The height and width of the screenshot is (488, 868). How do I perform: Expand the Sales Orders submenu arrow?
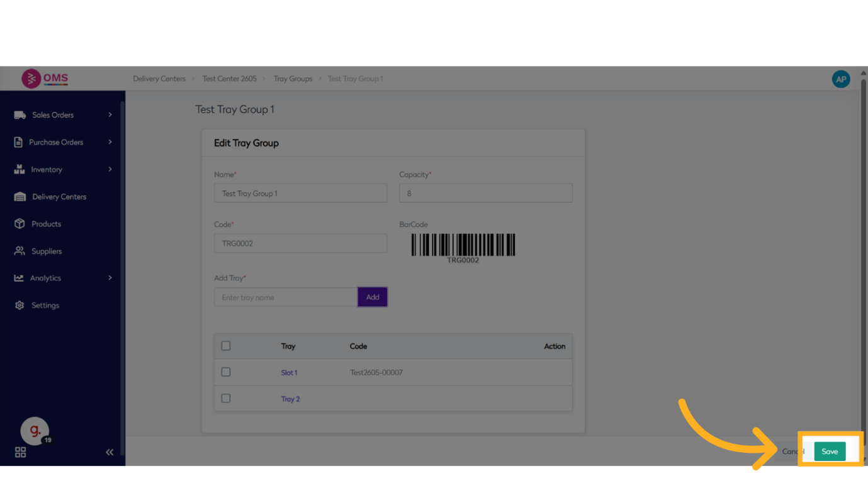pyautogui.click(x=110, y=114)
